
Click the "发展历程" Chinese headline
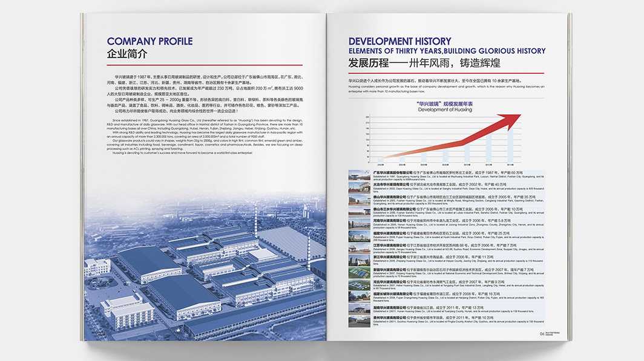tap(369, 63)
